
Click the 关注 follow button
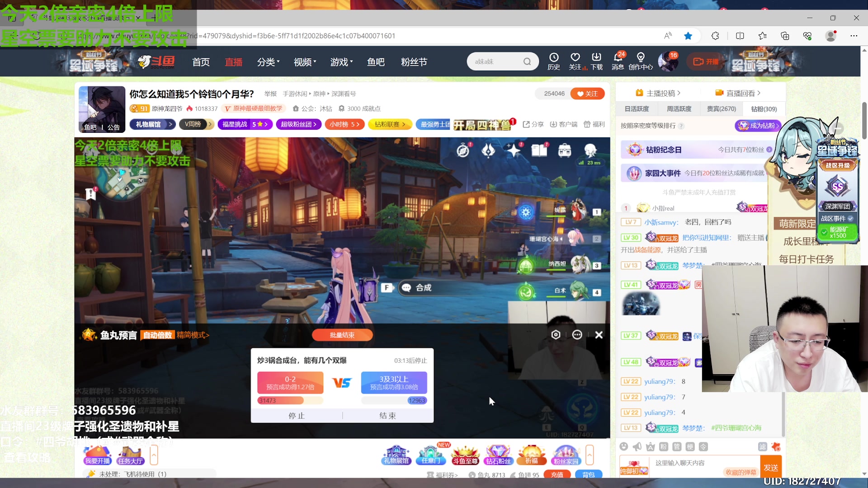587,94
